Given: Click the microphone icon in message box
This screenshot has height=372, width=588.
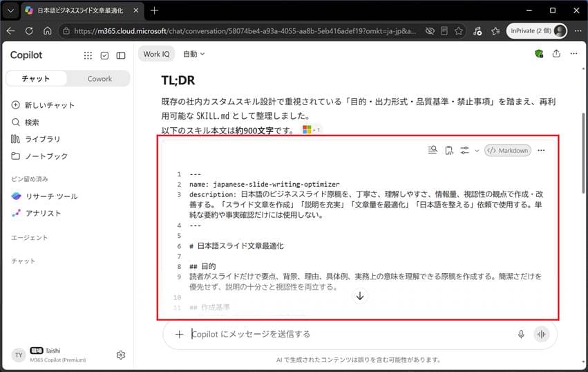Looking at the screenshot, I should coord(521,334).
